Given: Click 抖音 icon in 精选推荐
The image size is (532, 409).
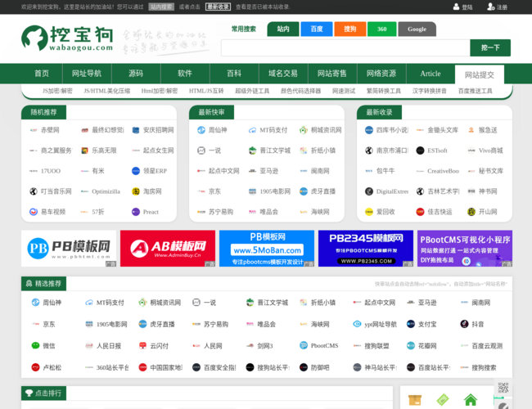Looking at the screenshot, I should pyautogui.click(x=464, y=324).
